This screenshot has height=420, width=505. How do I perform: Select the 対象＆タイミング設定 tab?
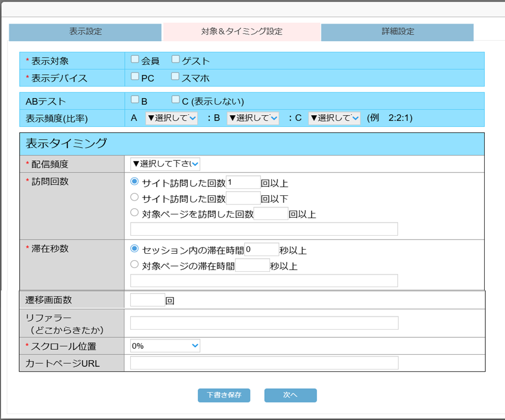pos(242,32)
